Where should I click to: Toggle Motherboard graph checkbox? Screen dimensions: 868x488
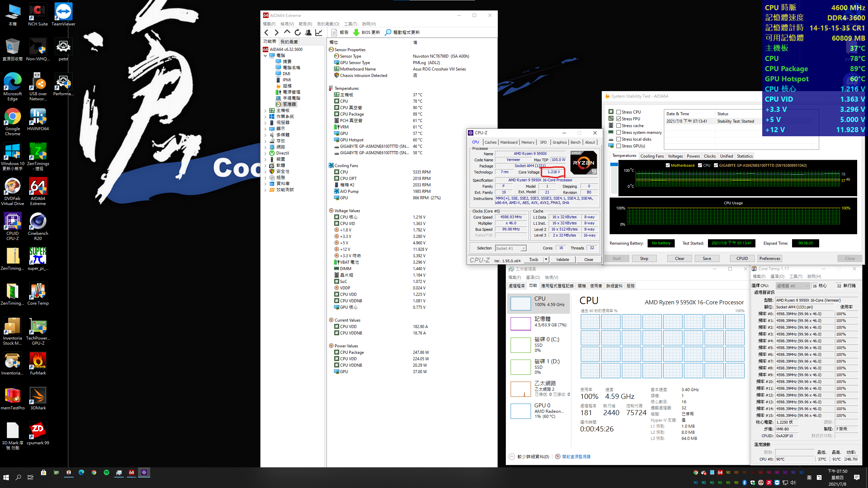[x=668, y=165]
